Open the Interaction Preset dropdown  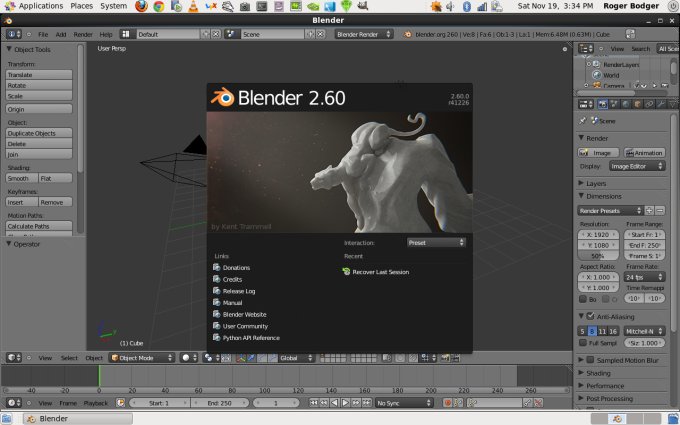pos(436,242)
